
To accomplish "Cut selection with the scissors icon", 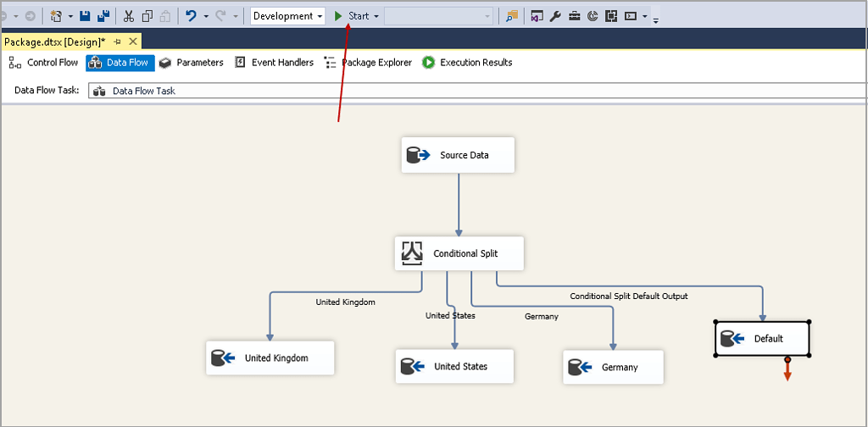I will pyautogui.click(x=129, y=16).
